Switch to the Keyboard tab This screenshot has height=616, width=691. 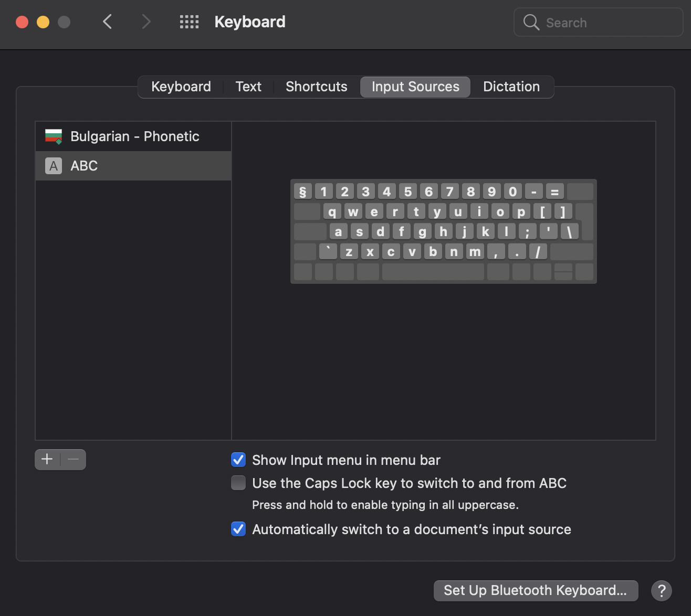181,87
